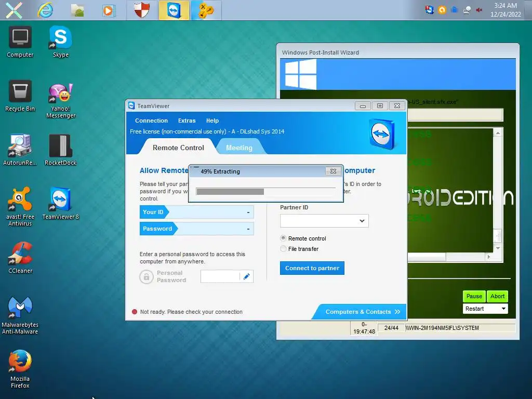Open the Extras menu
Viewport: 532px width, 399px height.
(x=187, y=121)
